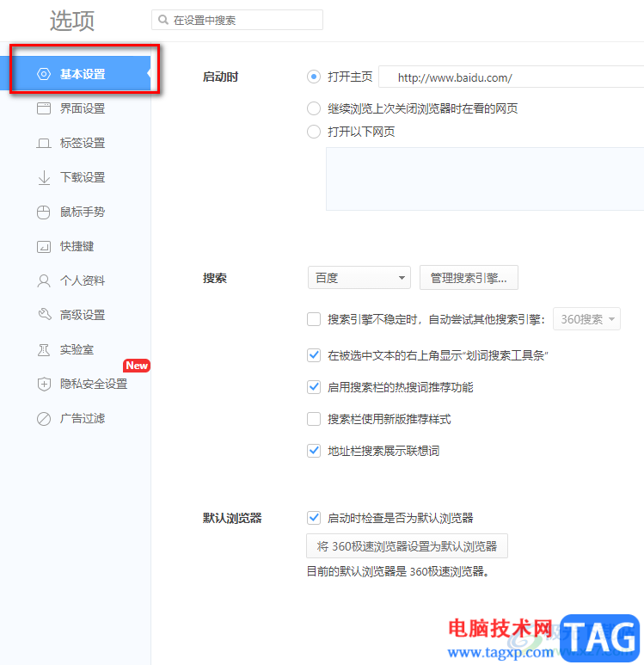Image resolution: width=644 pixels, height=665 pixels.
Task: Click text 目前的默认浏览器是 360极速浏览器
Action: pos(398,572)
